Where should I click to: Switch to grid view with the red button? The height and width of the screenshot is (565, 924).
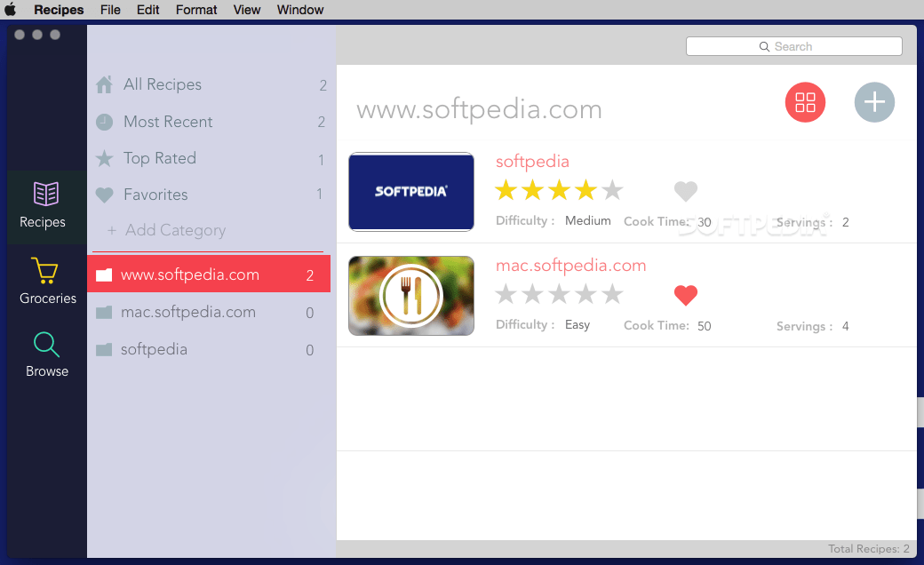pos(805,102)
